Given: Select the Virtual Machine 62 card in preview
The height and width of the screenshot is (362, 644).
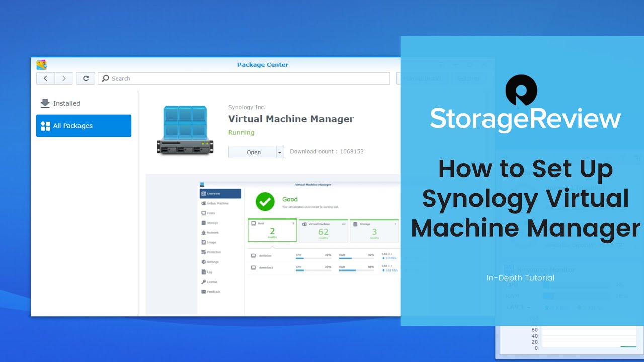Looking at the screenshot, I should 323,230.
